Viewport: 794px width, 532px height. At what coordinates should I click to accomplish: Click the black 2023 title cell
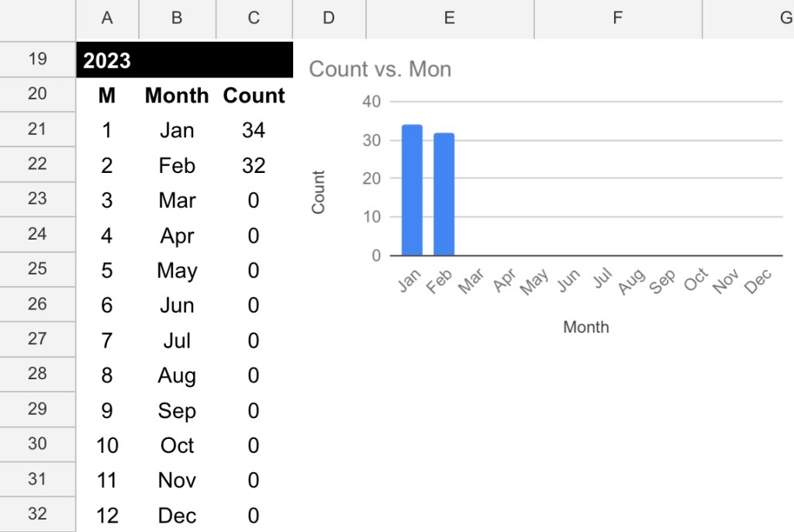pyautogui.click(x=185, y=60)
